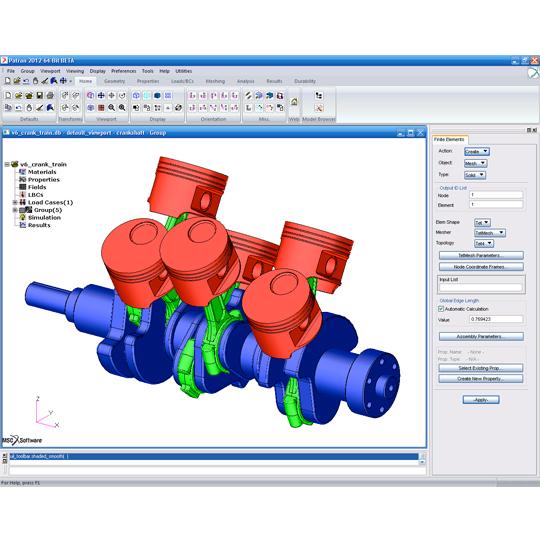Click the first Orientation view icon

click(193, 95)
